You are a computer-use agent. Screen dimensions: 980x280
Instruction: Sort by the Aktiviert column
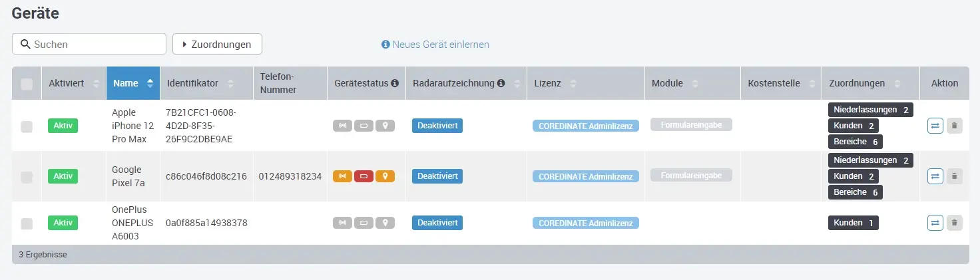(x=73, y=83)
